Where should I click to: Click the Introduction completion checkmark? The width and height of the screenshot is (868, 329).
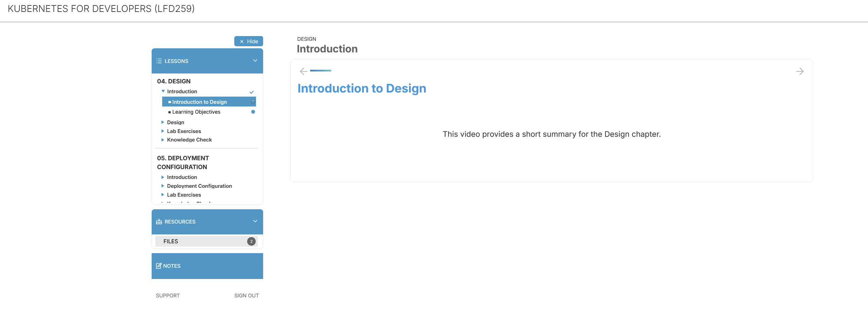pyautogui.click(x=252, y=92)
